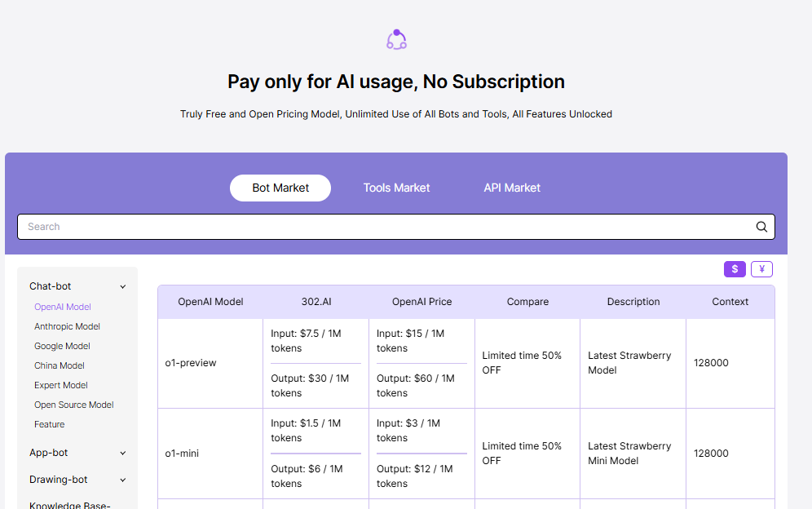The image size is (812, 509).
Task: Expand the Drawing-bot section
Action: pos(123,480)
